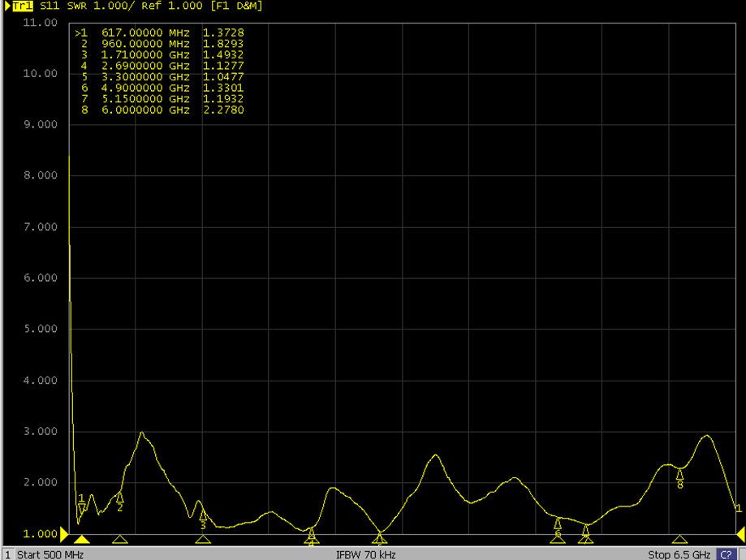This screenshot has width=746, height=560.
Task: Click marker 2 triangle on the trace
Action: (x=120, y=498)
